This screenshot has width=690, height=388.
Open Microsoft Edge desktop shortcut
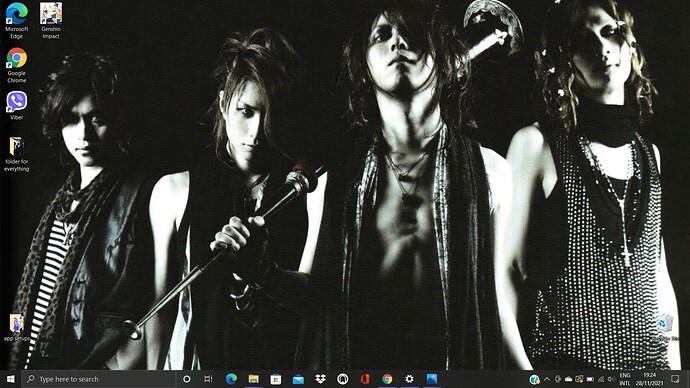tap(17, 20)
